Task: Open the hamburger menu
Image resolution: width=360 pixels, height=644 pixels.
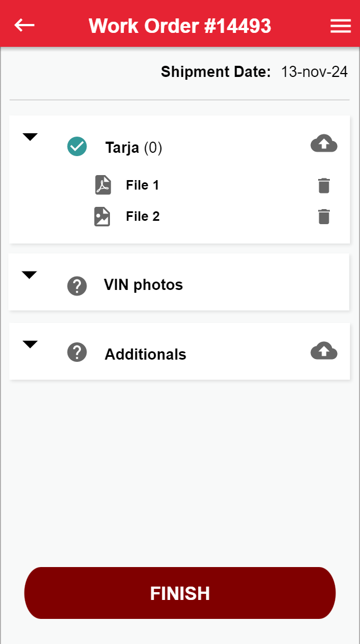Action: point(340,26)
